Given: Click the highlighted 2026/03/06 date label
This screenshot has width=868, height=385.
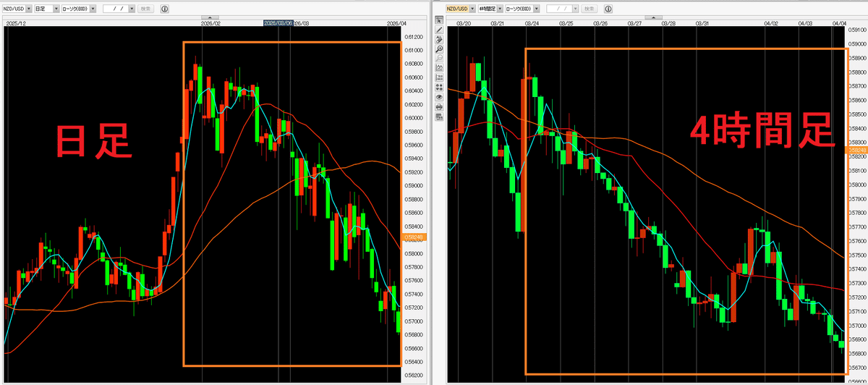Looking at the screenshot, I should pyautogui.click(x=278, y=23).
